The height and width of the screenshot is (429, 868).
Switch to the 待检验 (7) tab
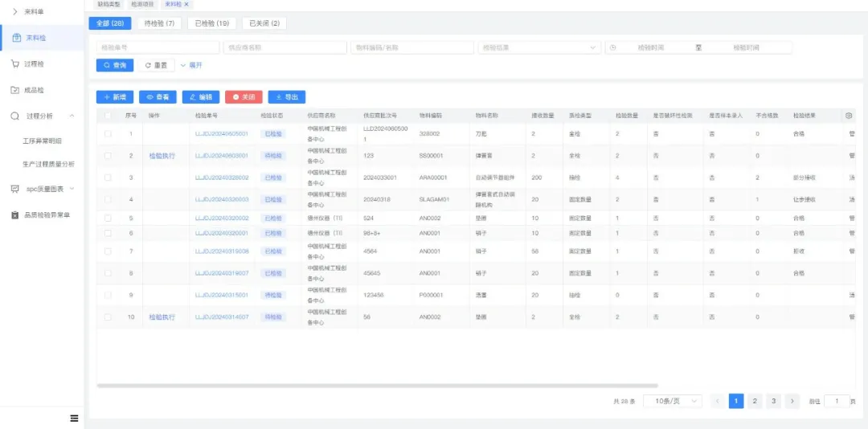[x=159, y=23]
